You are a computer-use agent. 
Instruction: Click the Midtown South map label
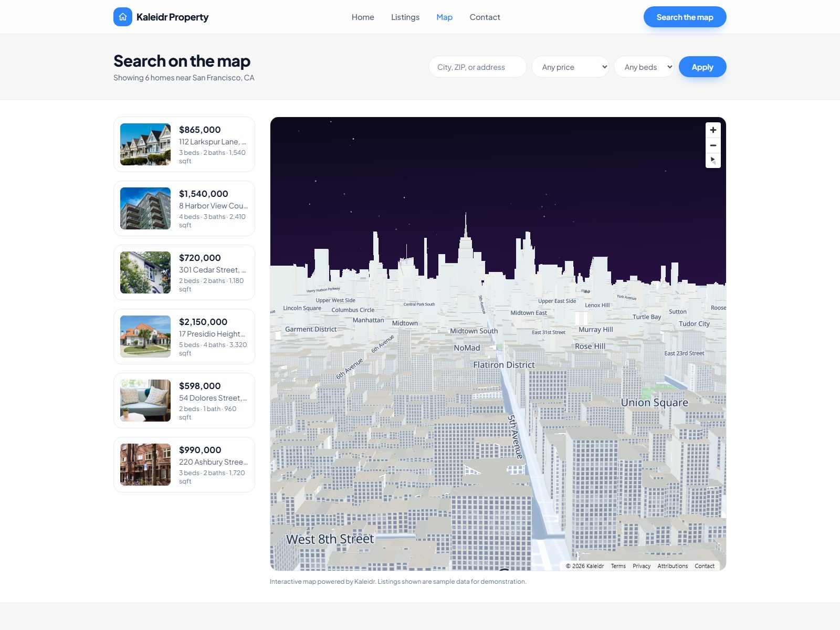tap(474, 331)
